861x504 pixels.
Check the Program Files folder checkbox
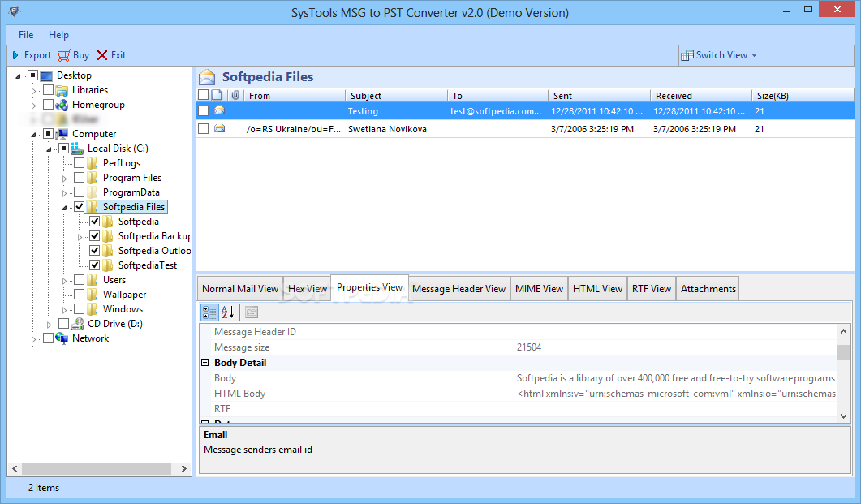79,178
